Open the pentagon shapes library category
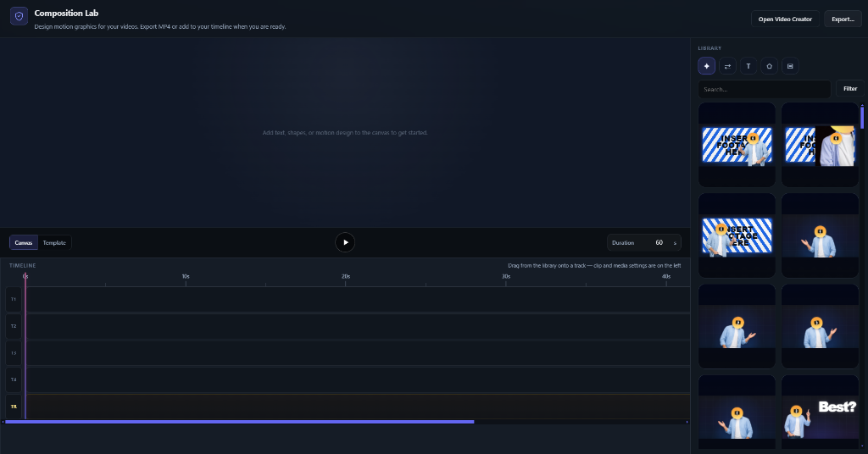The width and height of the screenshot is (868, 454). point(769,66)
